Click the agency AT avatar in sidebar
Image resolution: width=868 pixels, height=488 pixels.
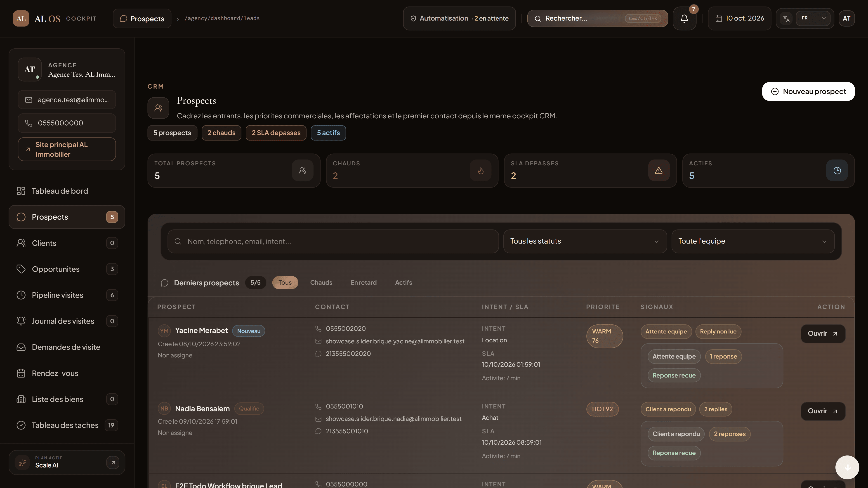[30, 69]
